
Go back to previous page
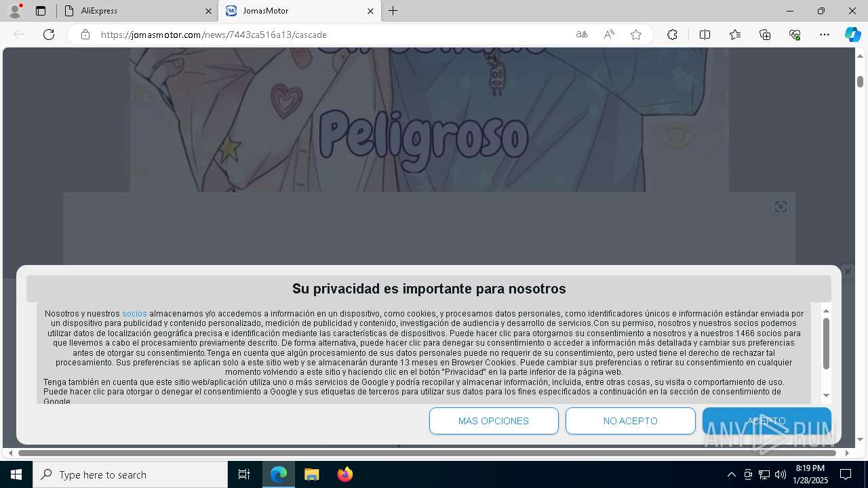click(19, 35)
